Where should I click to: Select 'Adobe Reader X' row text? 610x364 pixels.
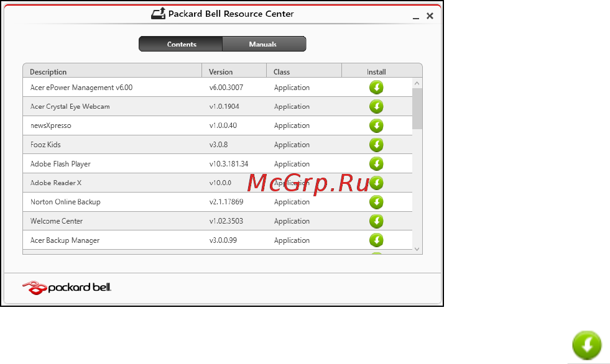(55, 183)
